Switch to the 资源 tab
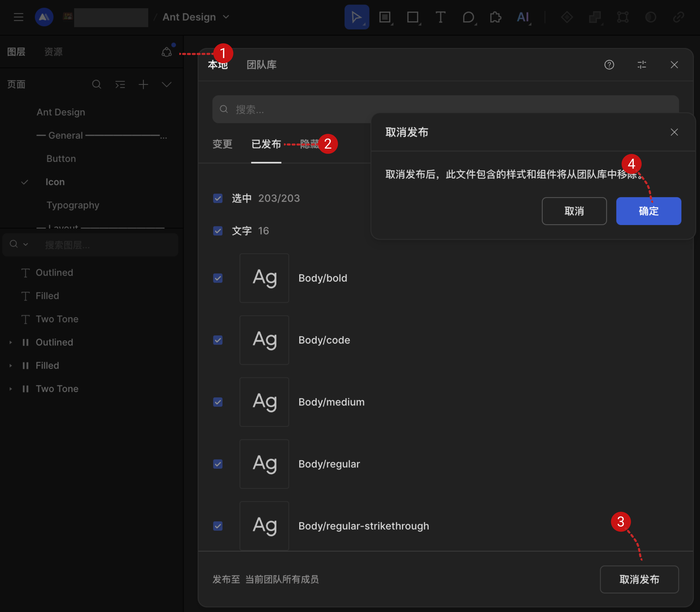The height and width of the screenshot is (612, 700). tap(53, 52)
